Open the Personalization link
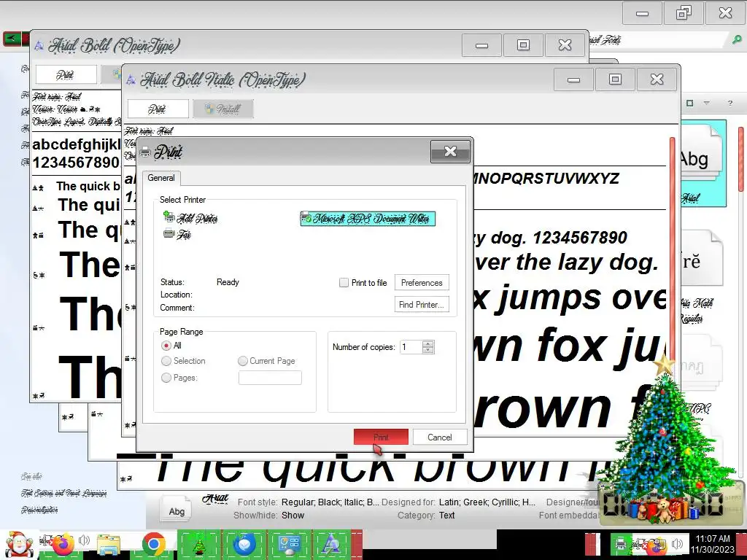Viewport: 747px width, 560px height. tap(39, 510)
